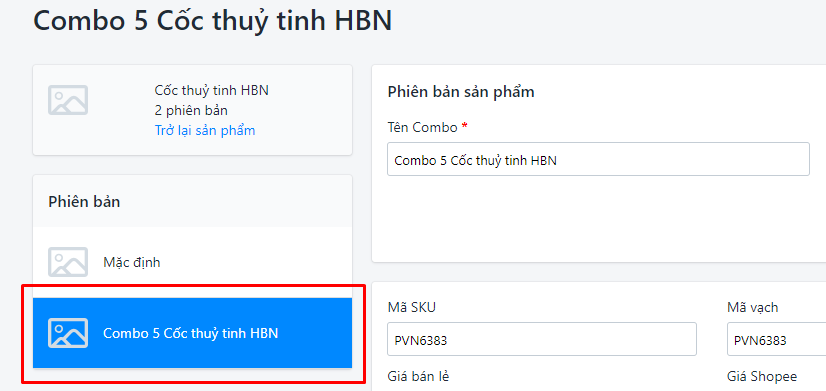Click the Phiên bản list header
Image resolution: width=826 pixels, height=391 pixels.
pos(84,201)
